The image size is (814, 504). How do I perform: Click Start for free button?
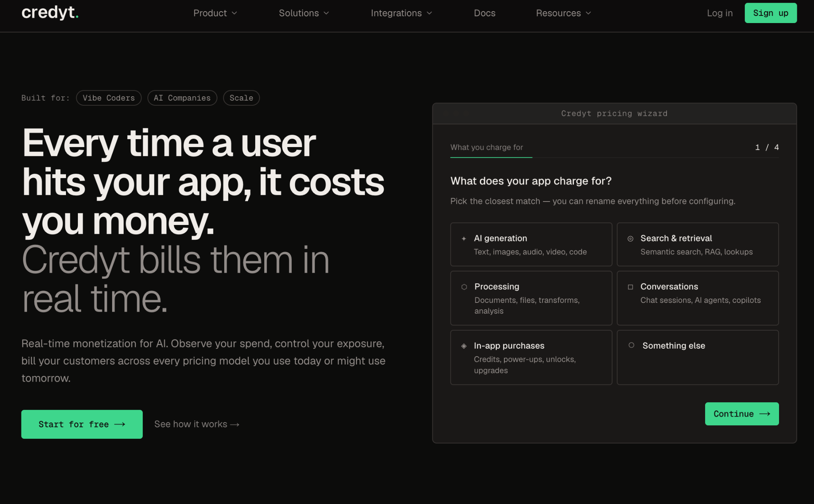pyautogui.click(x=82, y=424)
